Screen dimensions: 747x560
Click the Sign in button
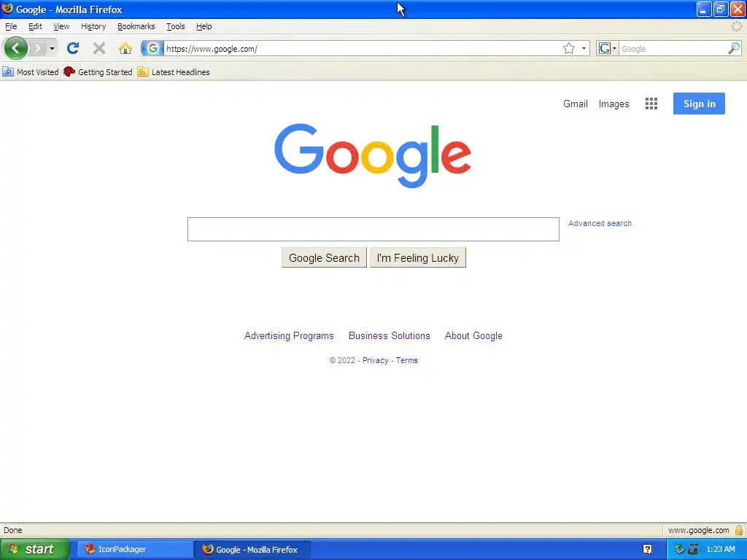[699, 104]
